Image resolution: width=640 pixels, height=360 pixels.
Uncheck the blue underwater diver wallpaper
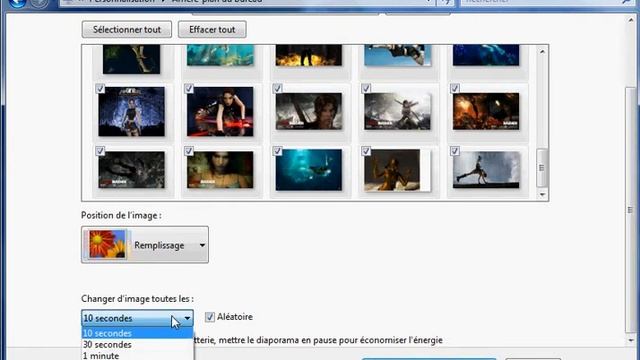(x=277, y=151)
